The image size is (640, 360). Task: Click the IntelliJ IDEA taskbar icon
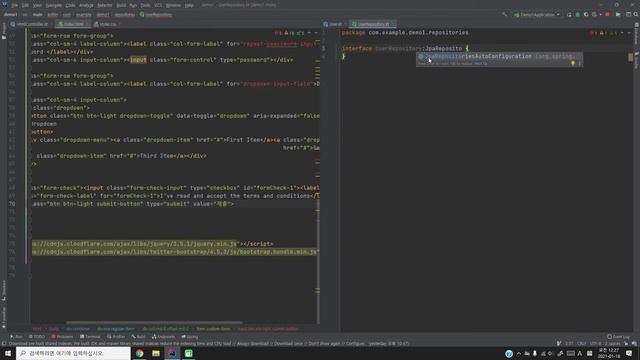coord(172,353)
